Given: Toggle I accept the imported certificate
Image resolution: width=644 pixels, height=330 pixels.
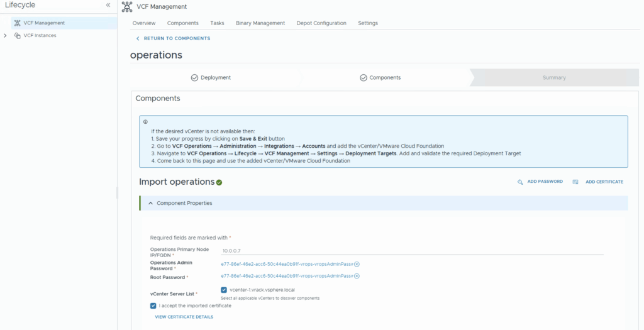Looking at the screenshot, I should (153, 305).
